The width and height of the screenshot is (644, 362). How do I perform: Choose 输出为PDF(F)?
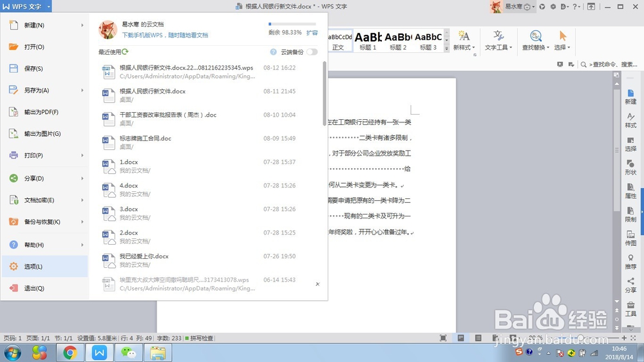tap(44, 112)
